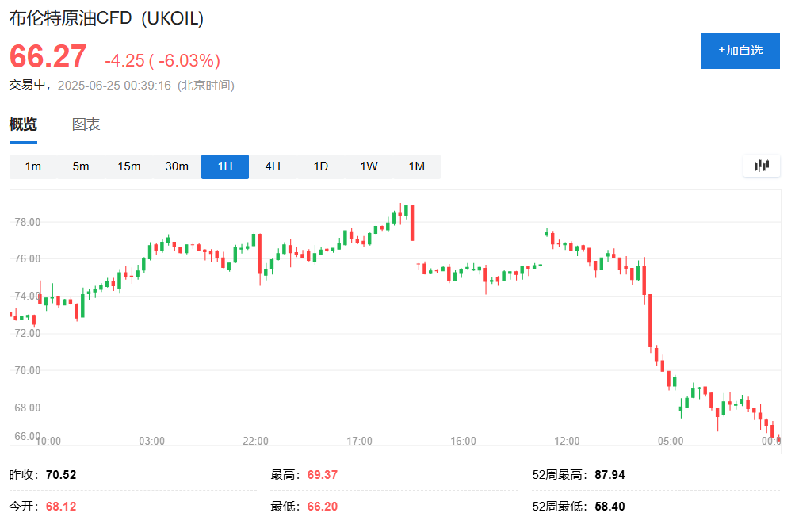Click the 22:00 time axis label

tap(255, 442)
